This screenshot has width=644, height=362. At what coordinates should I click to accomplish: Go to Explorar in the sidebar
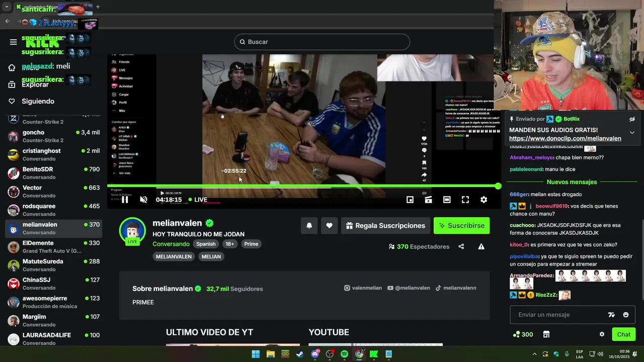[x=35, y=84]
